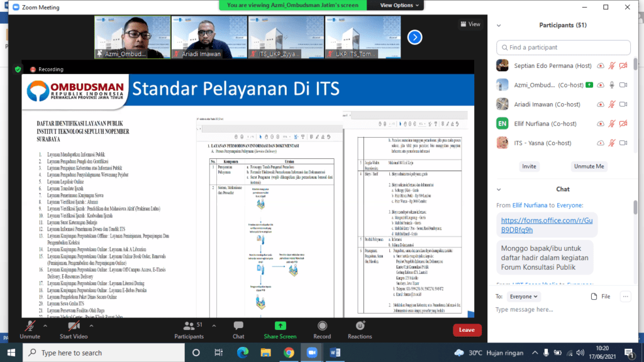This screenshot has height=362, width=644.
Task: Click the Unmute Me button
Action: tap(589, 166)
